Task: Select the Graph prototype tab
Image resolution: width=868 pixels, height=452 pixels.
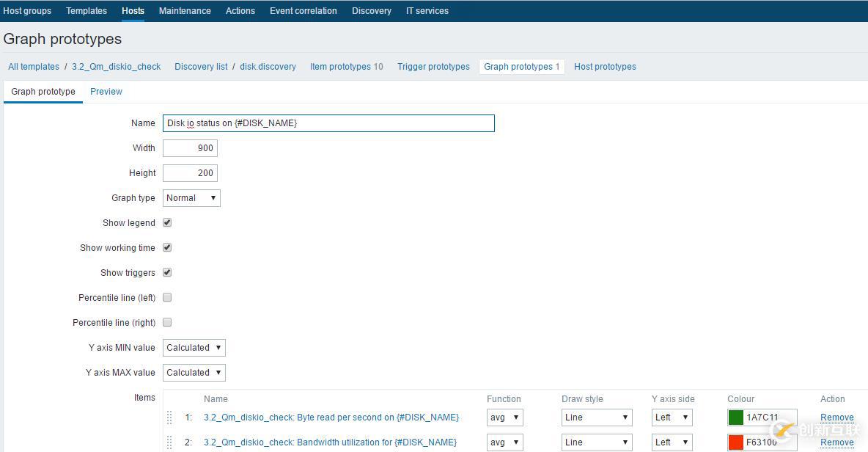Action: pyautogui.click(x=43, y=92)
